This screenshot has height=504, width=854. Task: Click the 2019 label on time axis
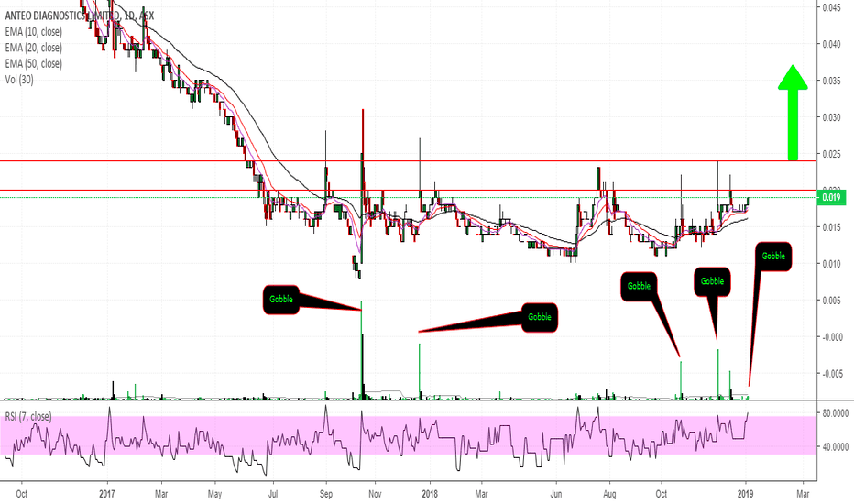pyautogui.click(x=745, y=494)
